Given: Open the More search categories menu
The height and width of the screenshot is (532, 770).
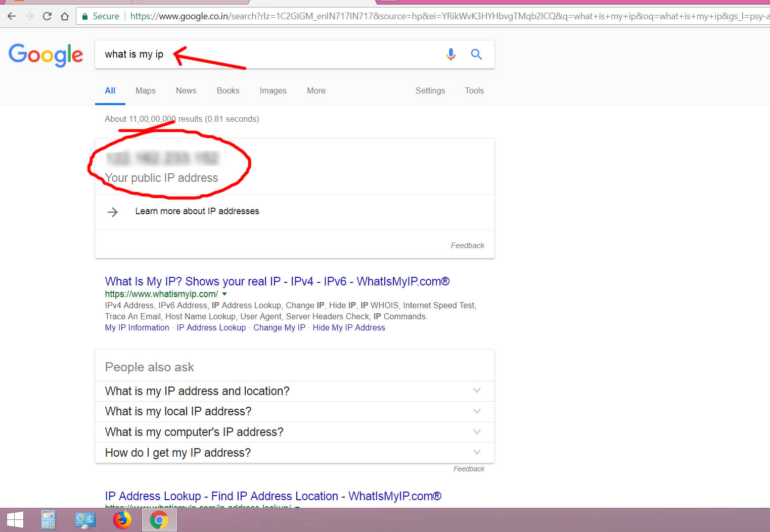Looking at the screenshot, I should pyautogui.click(x=316, y=90).
